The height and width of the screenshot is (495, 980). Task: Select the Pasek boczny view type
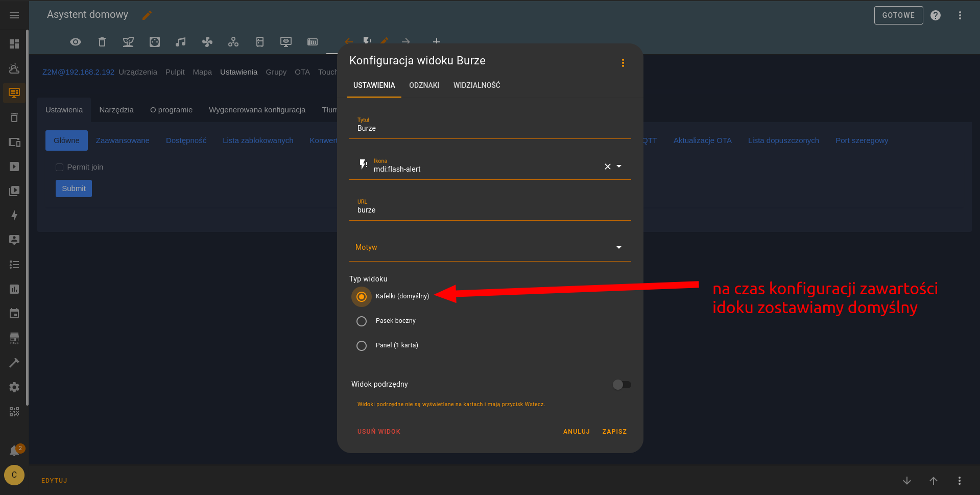pos(362,321)
